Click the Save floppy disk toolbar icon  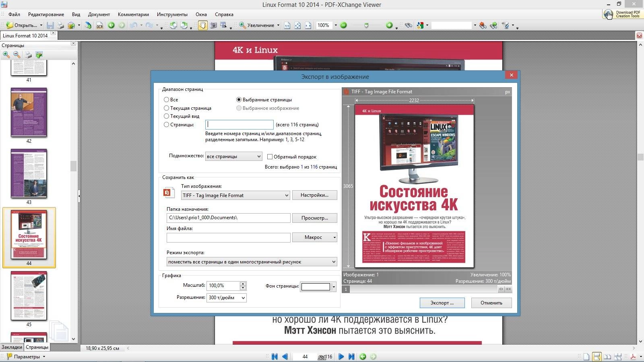[x=50, y=25]
